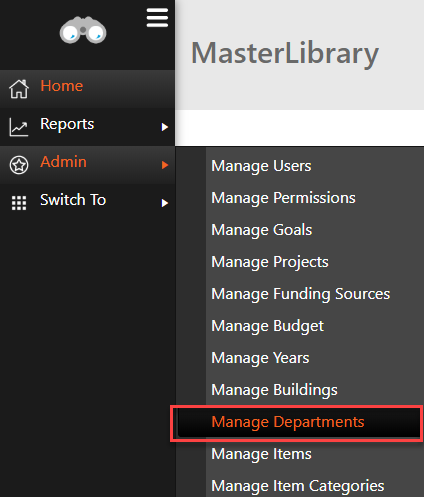Click the Switch To grid icon

(x=19, y=203)
